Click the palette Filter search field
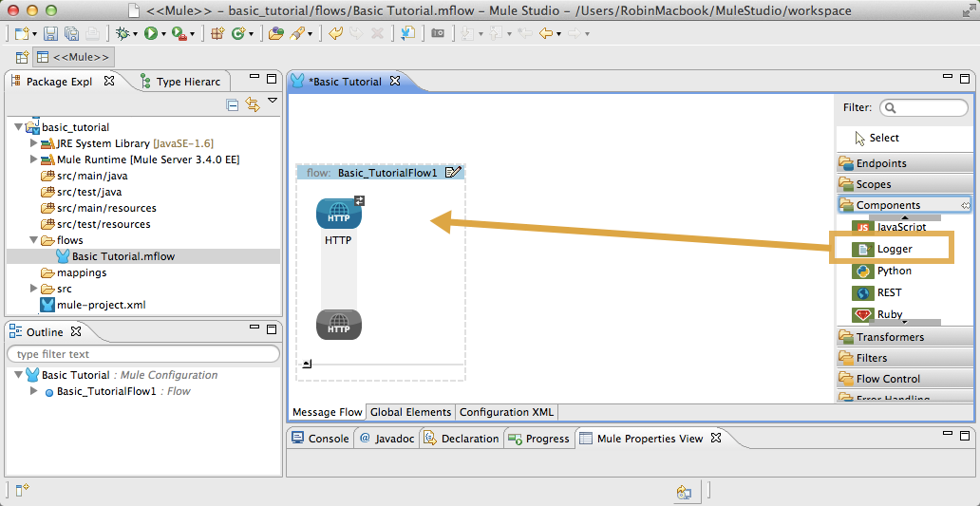 926,108
